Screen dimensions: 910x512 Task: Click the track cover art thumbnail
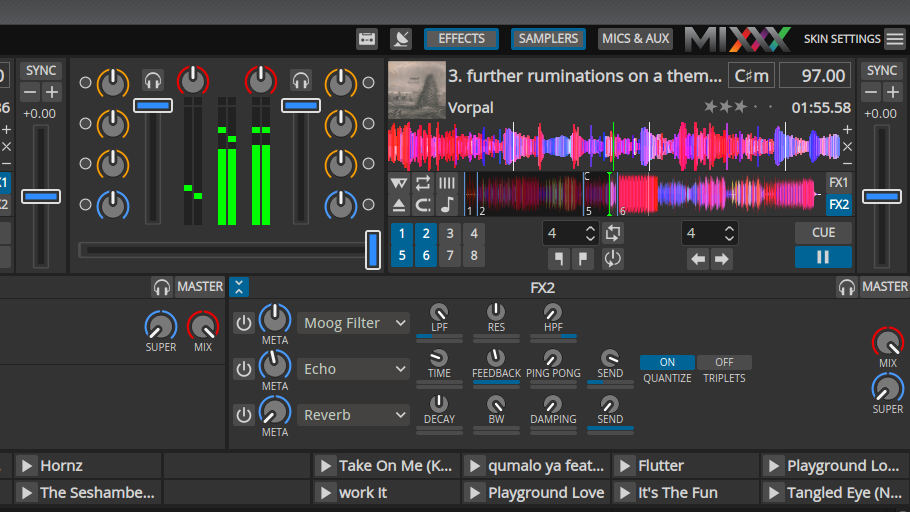click(417, 90)
